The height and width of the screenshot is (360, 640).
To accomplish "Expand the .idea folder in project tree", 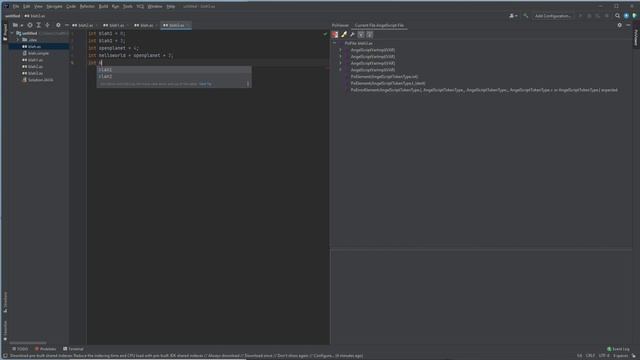I will 18,40.
